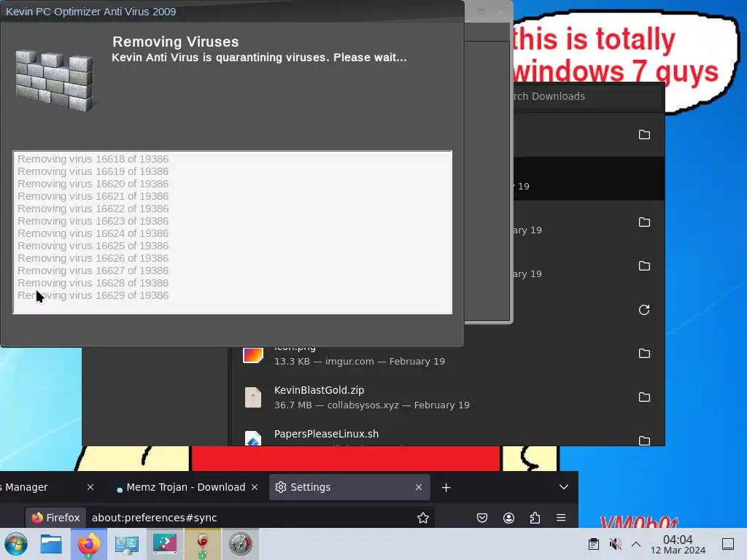Screen dimensions: 747x560
Task: Select log line Removing virus 16620 of 19386
Action: (93, 184)
